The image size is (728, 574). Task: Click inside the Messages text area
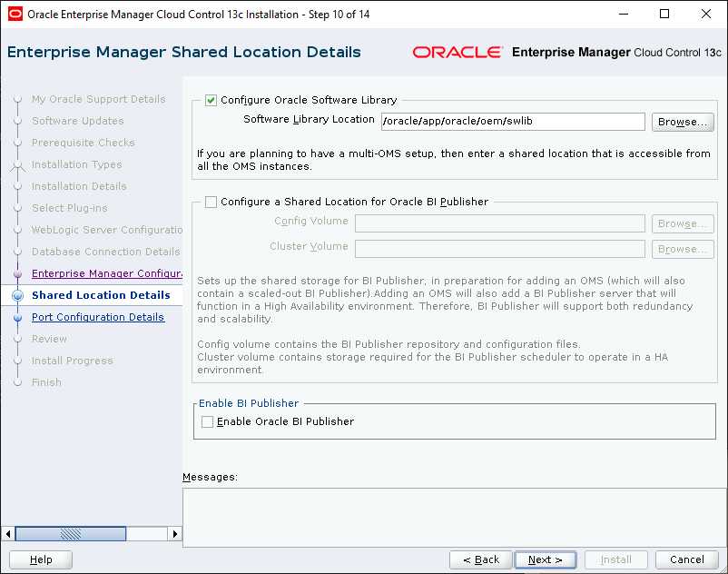[x=455, y=518]
